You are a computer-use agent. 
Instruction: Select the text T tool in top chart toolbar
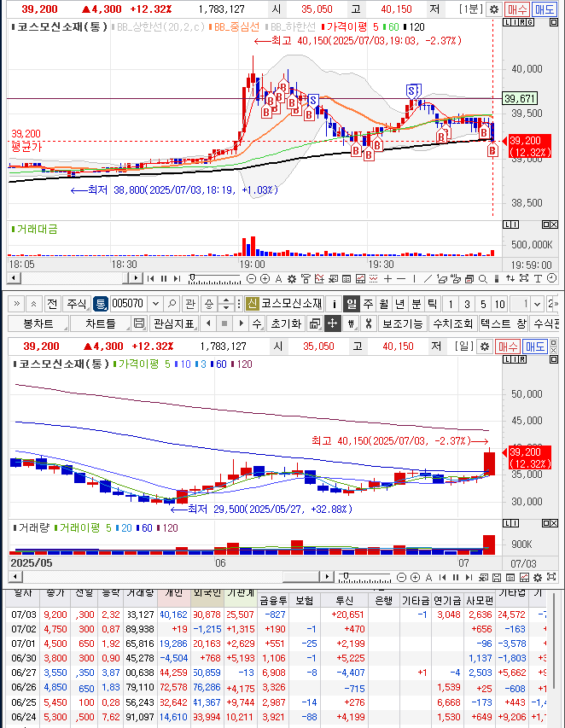coord(538,278)
